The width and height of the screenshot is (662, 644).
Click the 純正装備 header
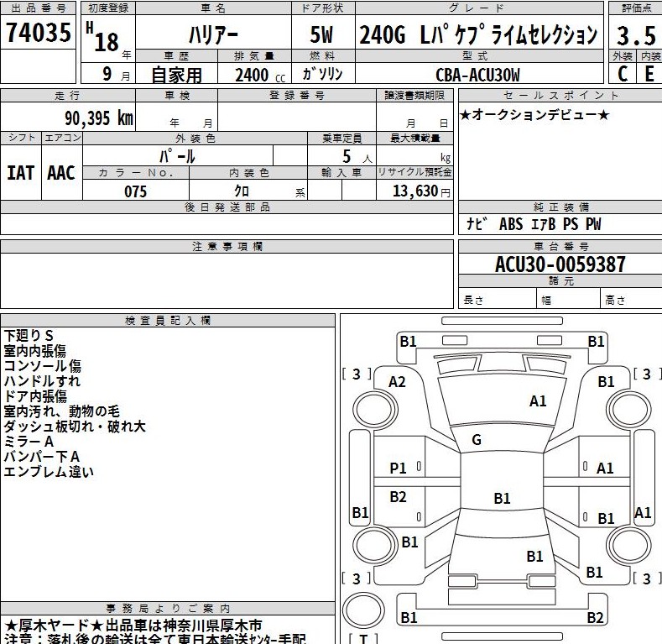click(561, 207)
